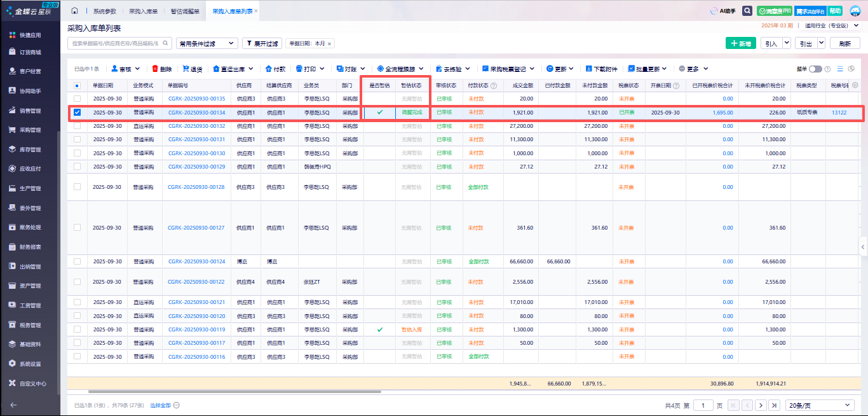Open order link CGRK-20250930-00127
This screenshot has height=416, width=868.
(196, 228)
